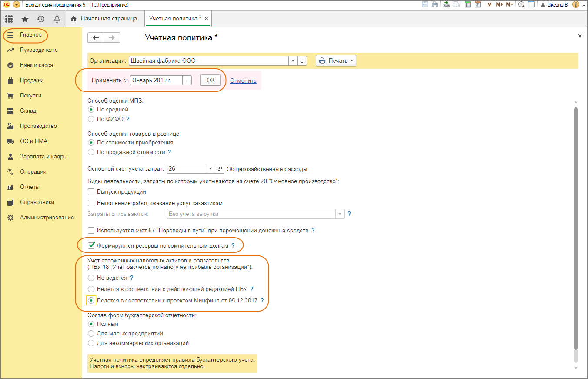Click the Отменить link

243,81
